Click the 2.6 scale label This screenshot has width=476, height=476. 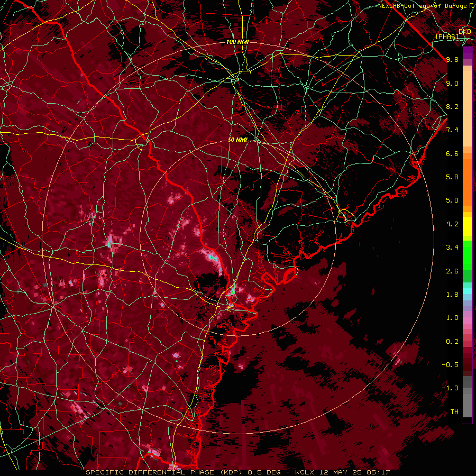pyautogui.click(x=452, y=271)
